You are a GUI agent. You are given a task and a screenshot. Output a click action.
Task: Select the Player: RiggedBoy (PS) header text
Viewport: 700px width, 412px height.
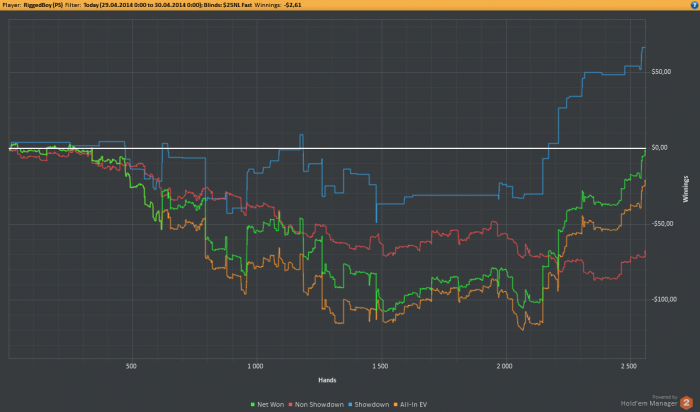(33, 5)
